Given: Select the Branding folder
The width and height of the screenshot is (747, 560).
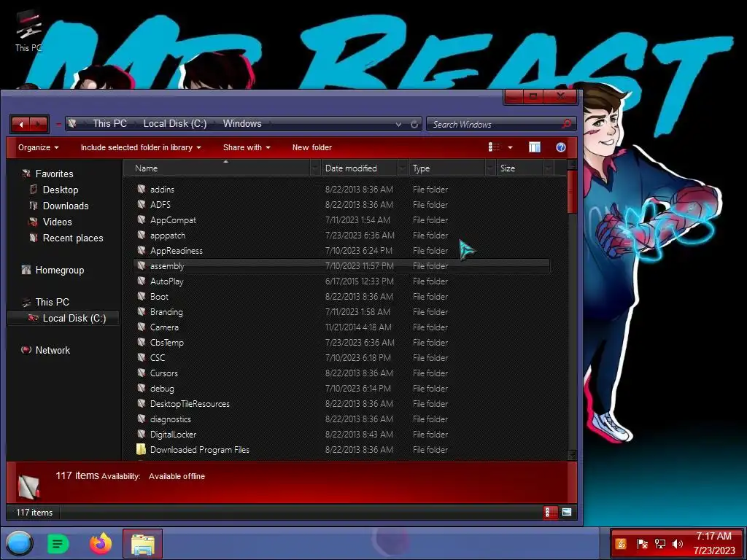Looking at the screenshot, I should click(166, 312).
